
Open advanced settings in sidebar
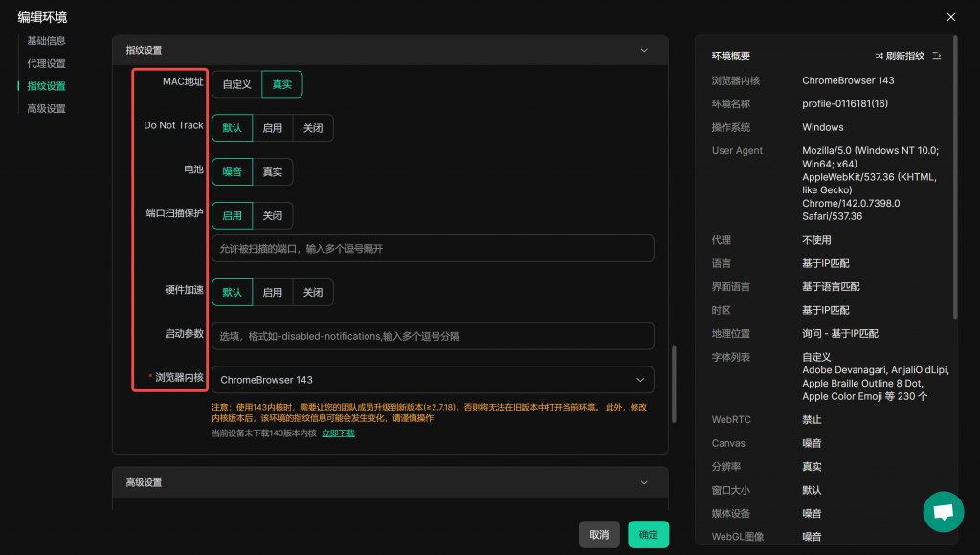tap(46, 109)
